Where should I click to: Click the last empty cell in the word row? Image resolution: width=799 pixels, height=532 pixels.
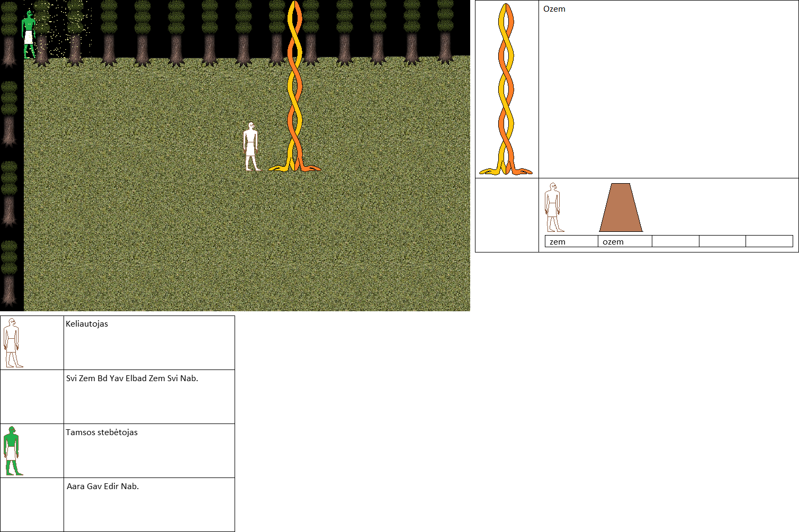tap(769, 241)
